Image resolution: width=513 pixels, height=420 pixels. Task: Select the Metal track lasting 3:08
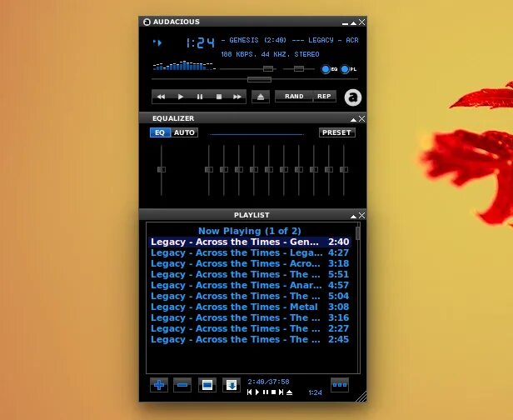(250, 307)
